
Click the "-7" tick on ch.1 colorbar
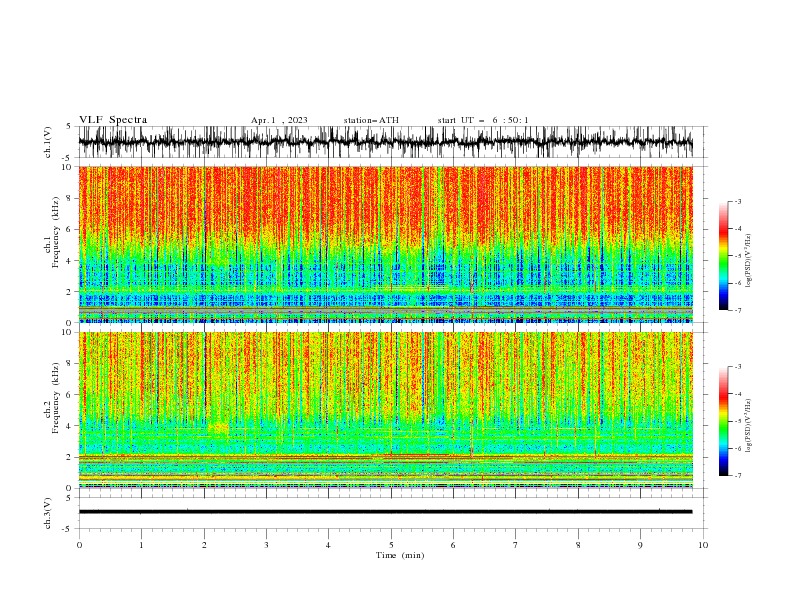(x=738, y=310)
